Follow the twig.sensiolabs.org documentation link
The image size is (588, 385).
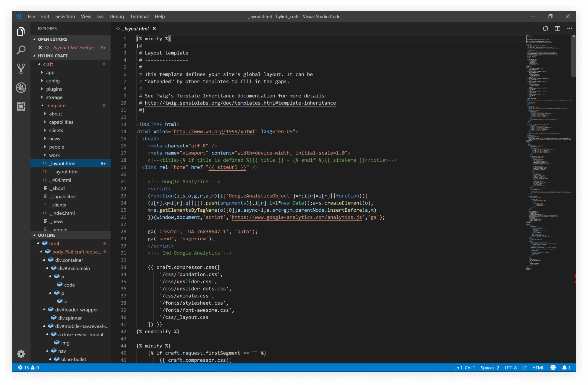point(240,103)
